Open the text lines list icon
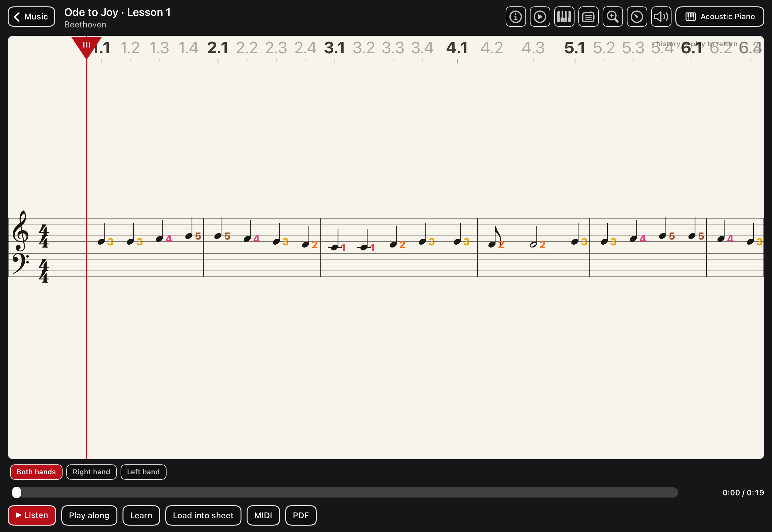The height and width of the screenshot is (532, 772). [x=588, y=17]
